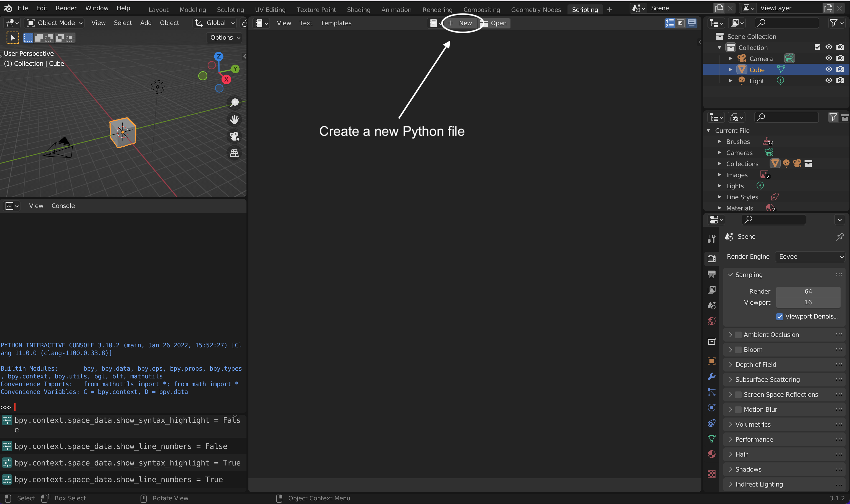Open the Modifier properties wrench tab

point(711,377)
